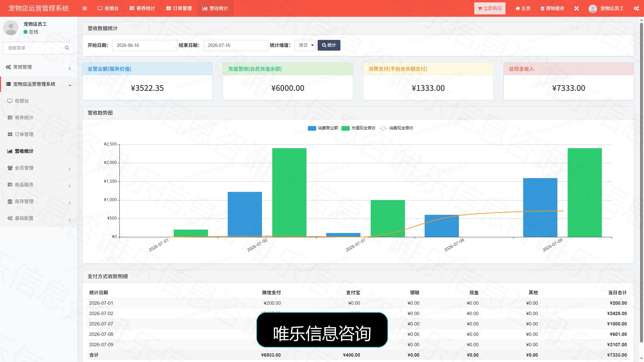Click the sidebar profile avatar image

pyautogui.click(x=11, y=28)
